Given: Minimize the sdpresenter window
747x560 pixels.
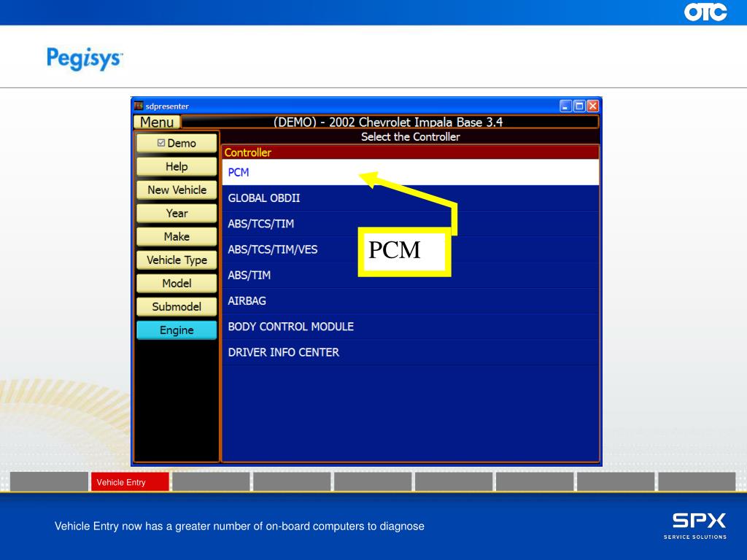Looking at the screenshot, I should coord(565,106).
